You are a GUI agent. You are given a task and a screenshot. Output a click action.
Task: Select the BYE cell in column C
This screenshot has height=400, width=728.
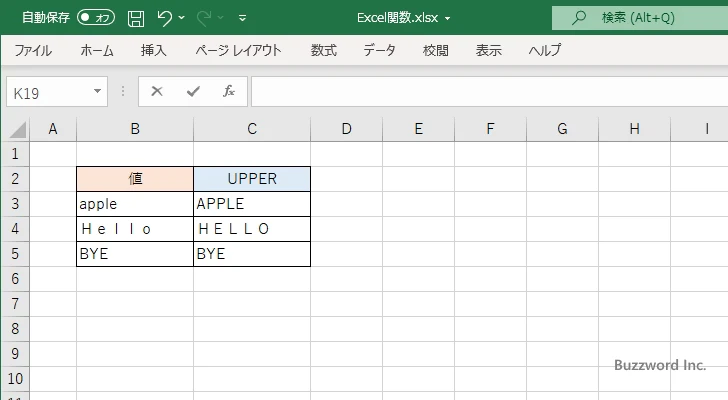[252, 254]
